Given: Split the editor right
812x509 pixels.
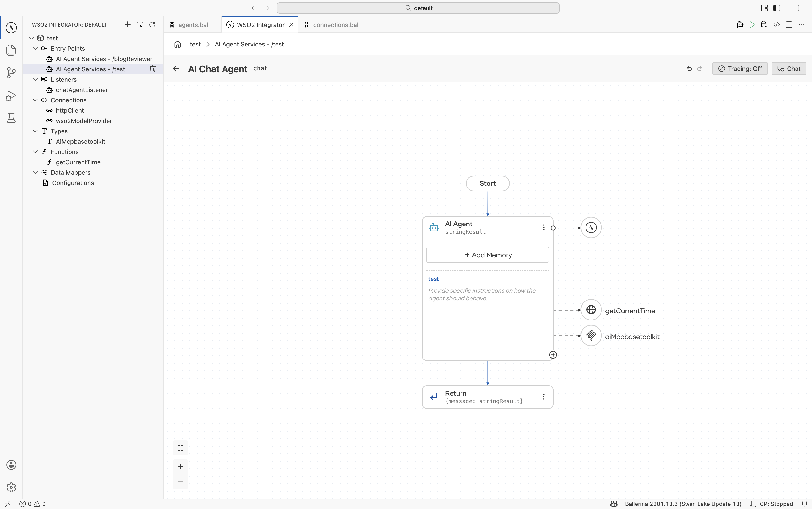Looking at the screenshot, I should 789,25.
